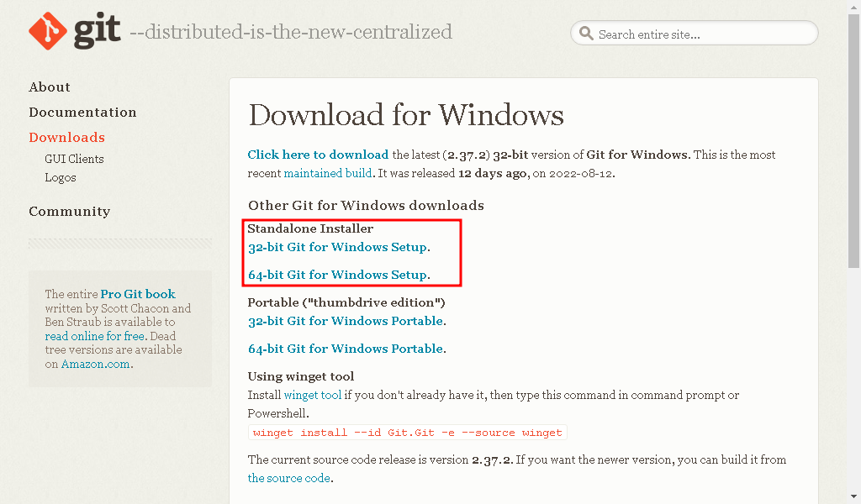Click 'Other Git for Windows downloads' heading
The image size is (861, 504).
pos(366,205)
